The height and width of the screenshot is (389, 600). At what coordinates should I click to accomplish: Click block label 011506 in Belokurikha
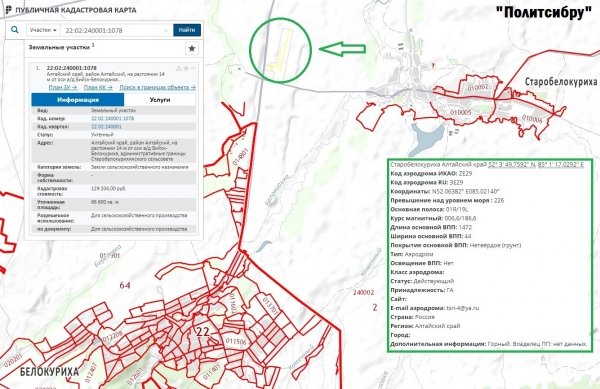click(x=236, y=341)
